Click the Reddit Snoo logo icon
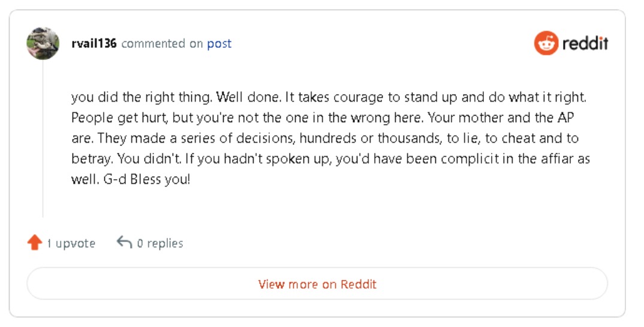 pyautogui.click(x=546, y=43)
